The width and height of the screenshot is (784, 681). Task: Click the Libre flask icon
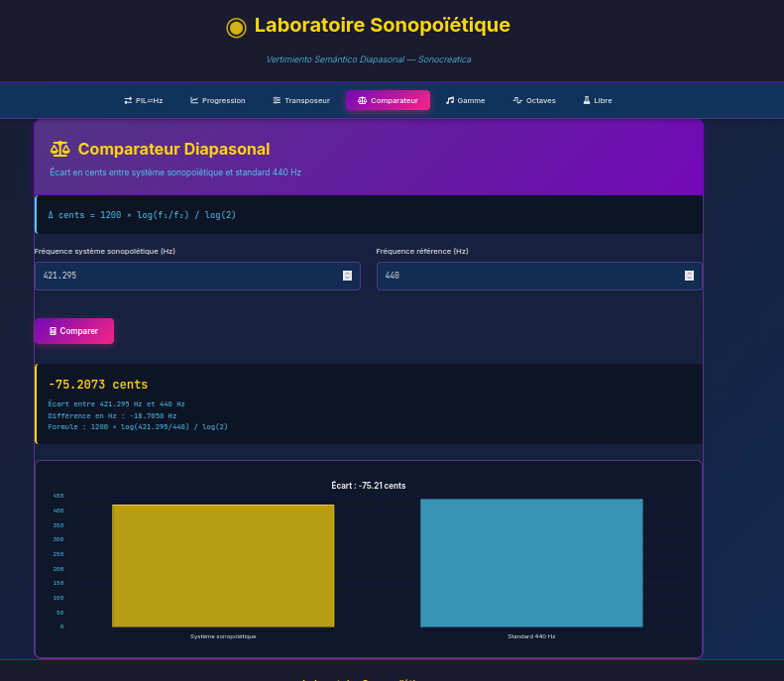(x=587, y=100)
